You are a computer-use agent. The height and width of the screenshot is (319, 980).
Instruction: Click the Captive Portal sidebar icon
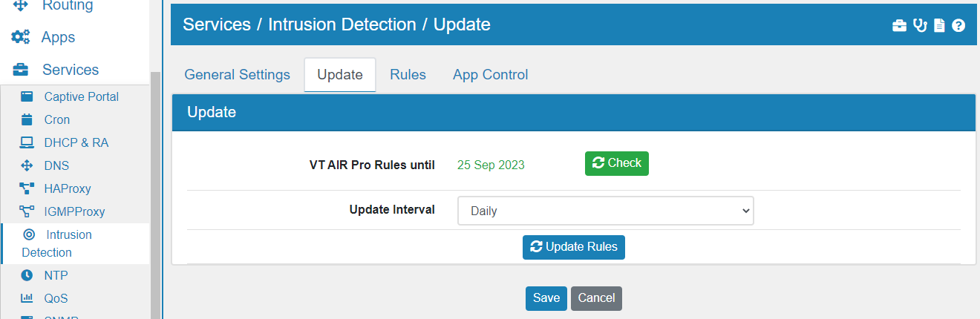(27, 96)
